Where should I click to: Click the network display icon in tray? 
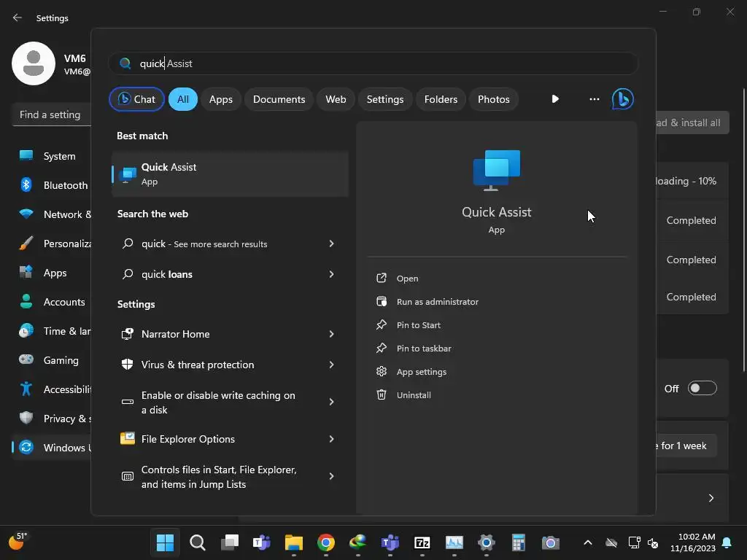point(634,542)
